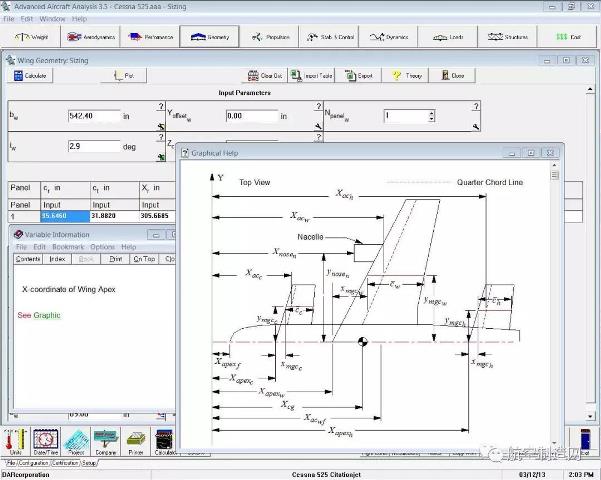
Task: Click the Calculate button in Wing Geometry
Action: point(30,76)
